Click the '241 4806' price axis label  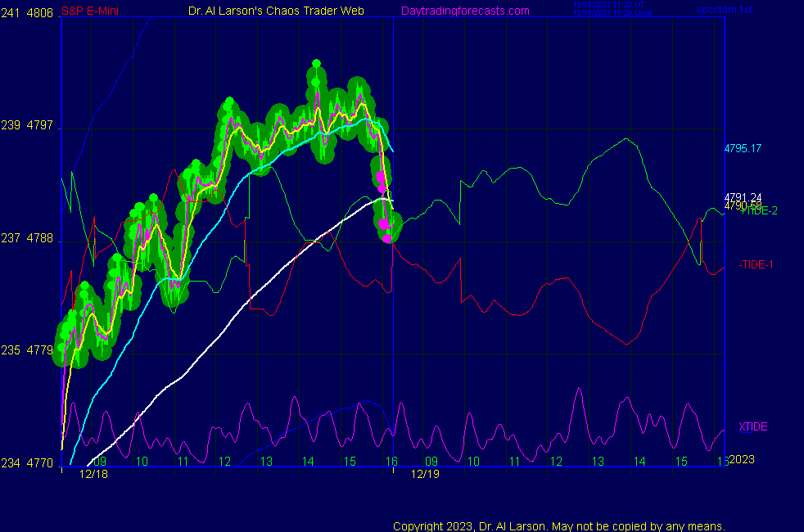[27, 13]
